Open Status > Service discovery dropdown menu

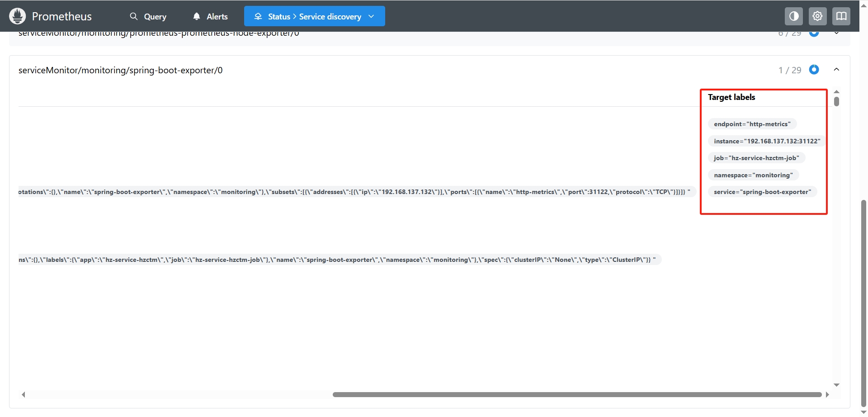(x=314, y=16)
